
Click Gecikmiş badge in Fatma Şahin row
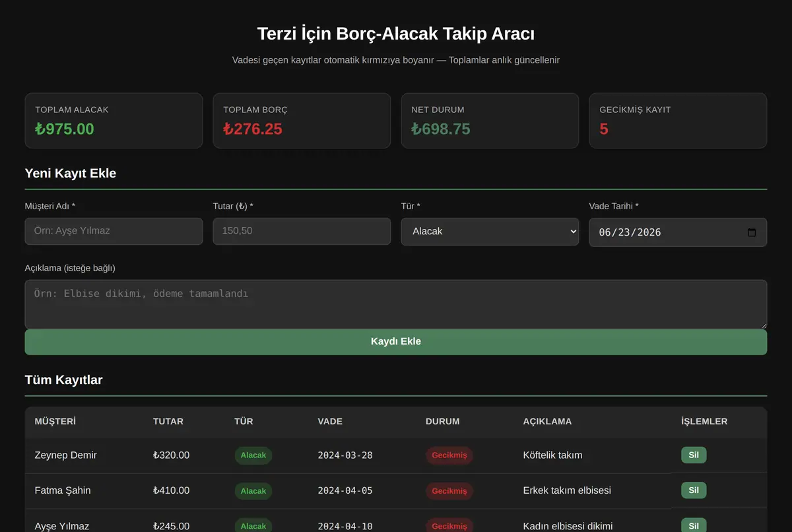tap(449, 491)
